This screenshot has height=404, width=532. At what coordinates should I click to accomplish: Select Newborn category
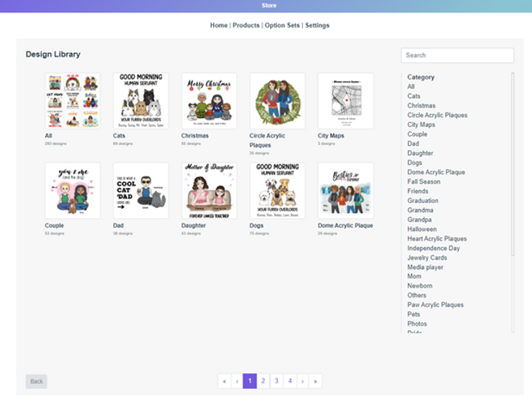pyautogui.click(x=420, y=286)
